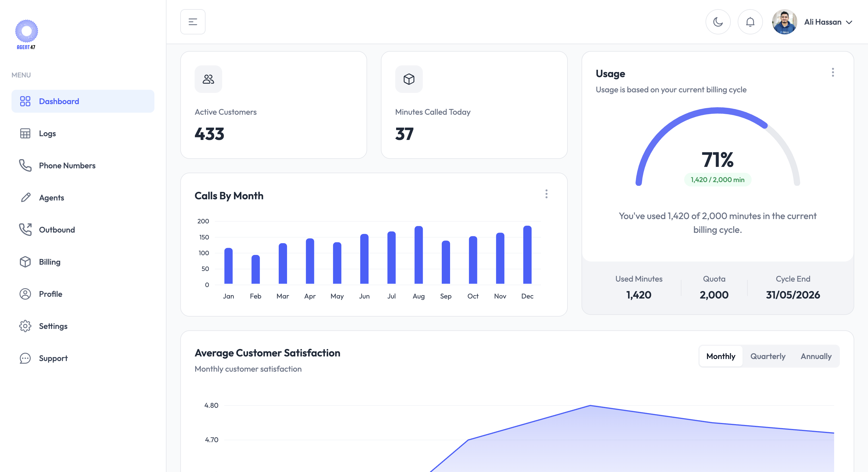Go to Profile page
The width and height of the screenshot is (868, 472).
[x=83, y=294]
